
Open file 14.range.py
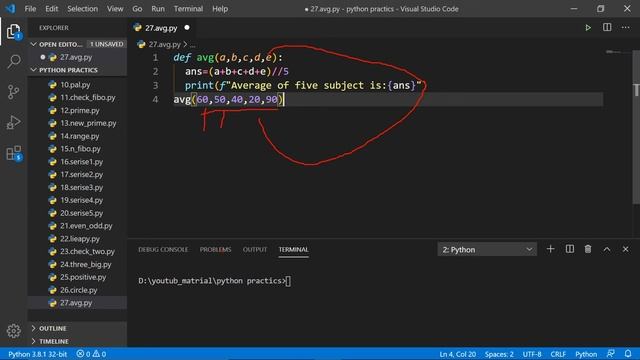pyautogui.click(x=77, y=136)
